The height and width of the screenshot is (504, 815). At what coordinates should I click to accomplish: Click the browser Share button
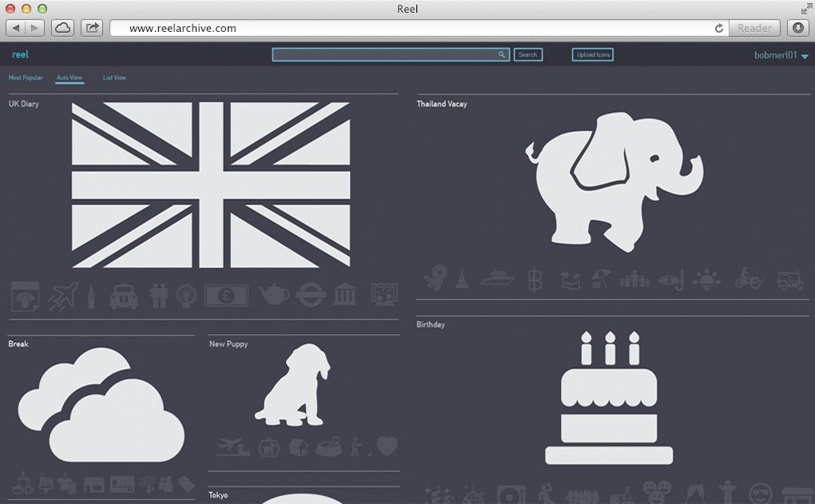pyautogui.click(x=92, y=28)
